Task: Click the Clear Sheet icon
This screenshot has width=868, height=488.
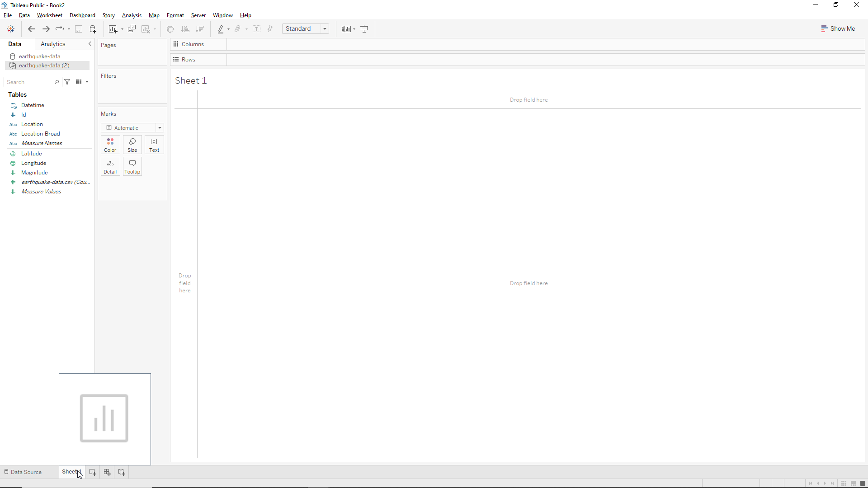Action: pyautogui.click(x=146, y=29)
